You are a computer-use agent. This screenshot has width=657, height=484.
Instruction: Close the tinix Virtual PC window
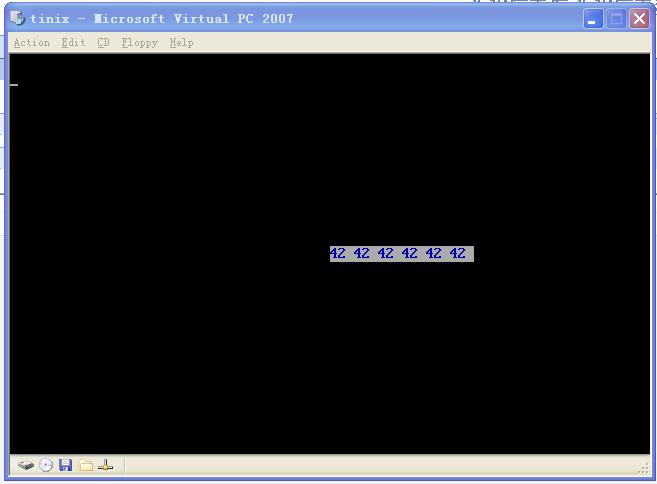[639, 19]
